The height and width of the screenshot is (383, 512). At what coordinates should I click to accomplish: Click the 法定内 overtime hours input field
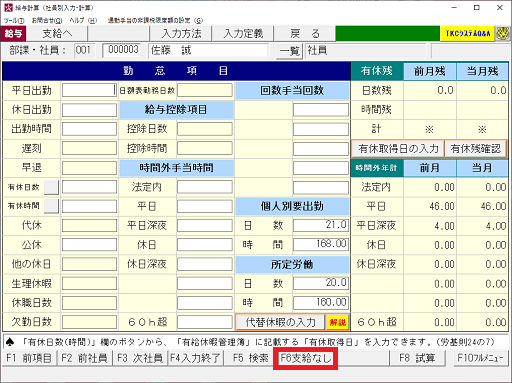click(x=205, y=187)
